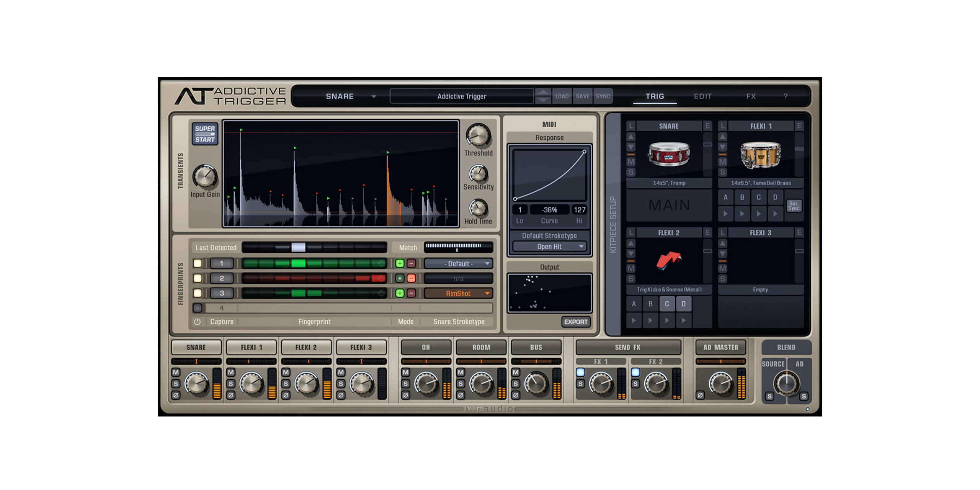The image size is (980, 490).
Task: Click green plus icon on fingerprint 1
Action: pyautogui.click(x=400, y=263)
